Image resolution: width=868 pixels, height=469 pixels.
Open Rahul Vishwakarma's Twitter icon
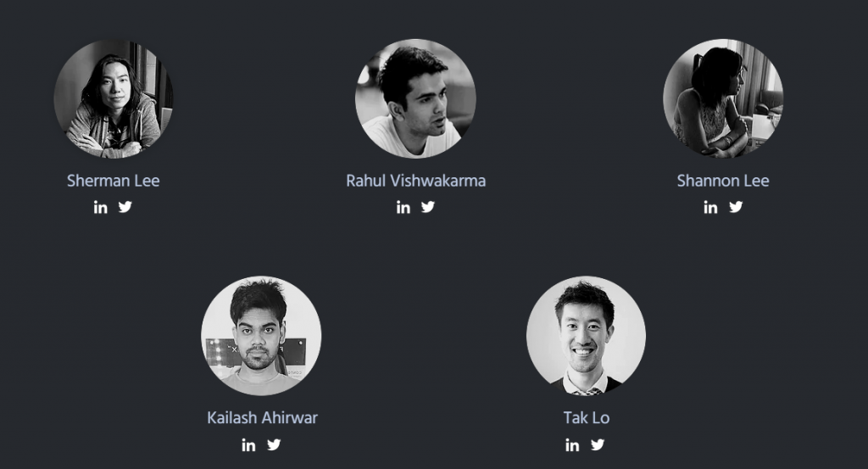[428, 207]
